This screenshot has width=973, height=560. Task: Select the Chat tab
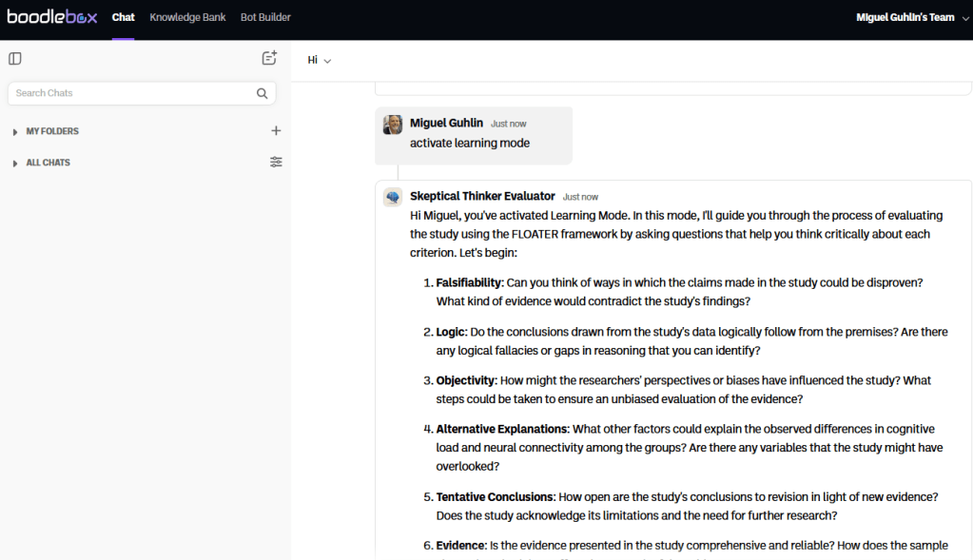pyautogui.click(x=123, y=17)
